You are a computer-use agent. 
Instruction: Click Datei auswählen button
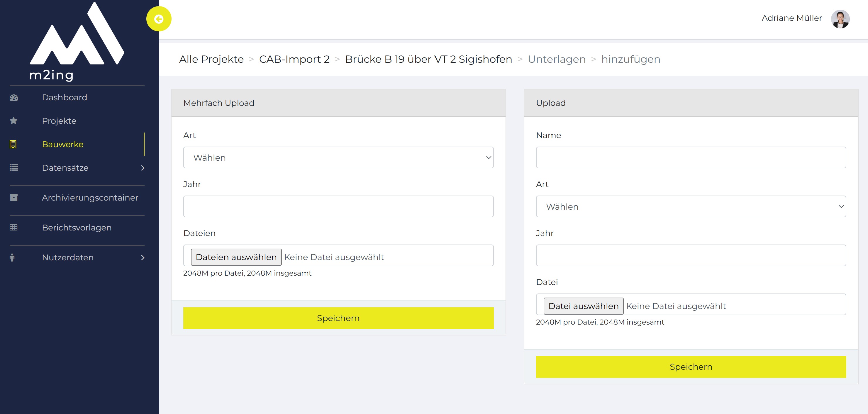[x=583, y=306]
